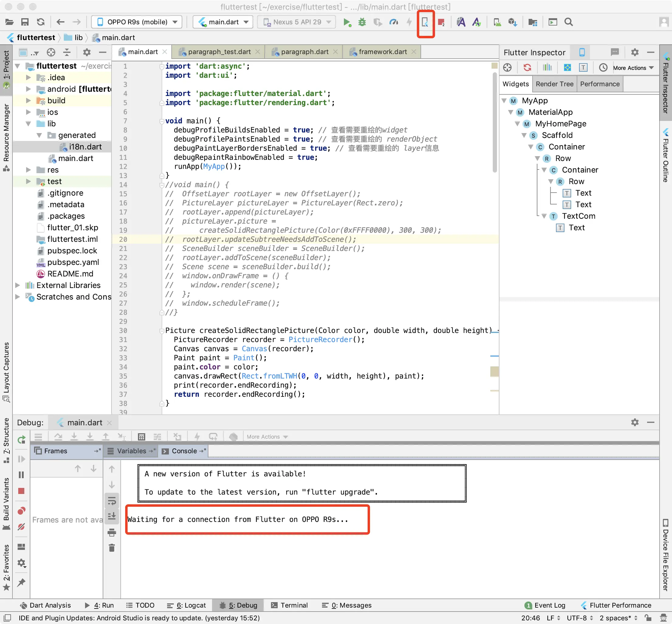The height and width of the screenshot is (624, 672).
Task: Pause program in Debug panel
Action: tap(21, 475)
